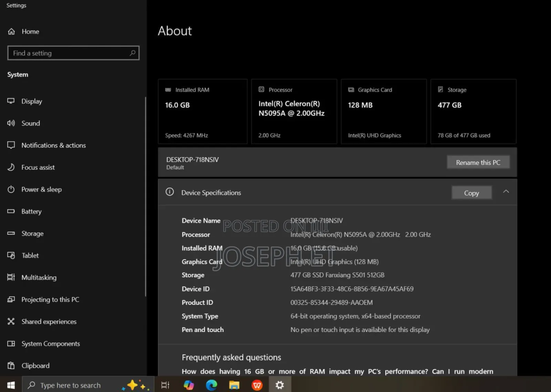Open Multitasking settings
The width and height of the screenshot is (551, 392).
[39, 277]
